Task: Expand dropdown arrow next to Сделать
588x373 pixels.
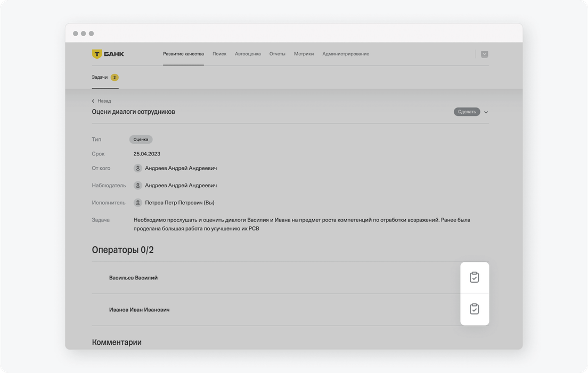Action: coord(486,112)
